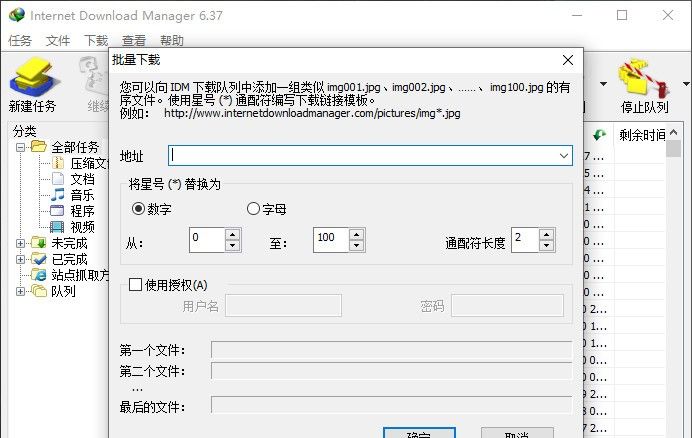Screen dimensions: 692x438
Task: Select the Video (视频) tree label
Action: (x=83, y=227)
